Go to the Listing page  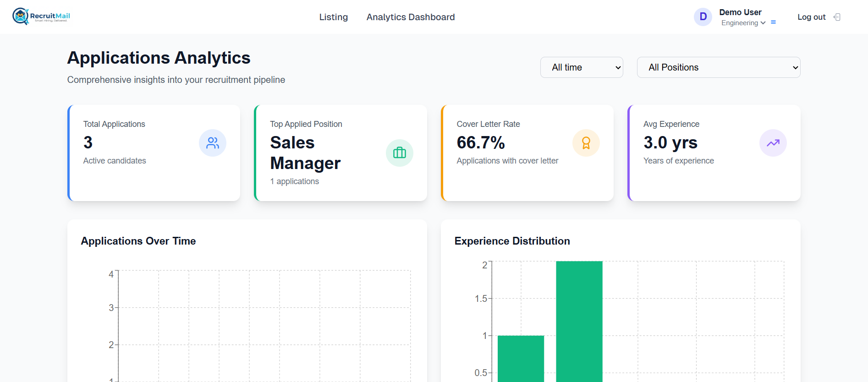coord(333,17)
